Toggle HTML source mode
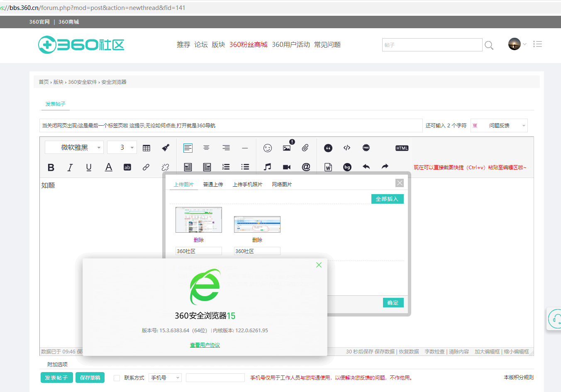Screen dimensions: 561x392 click(x=402, y=148)
